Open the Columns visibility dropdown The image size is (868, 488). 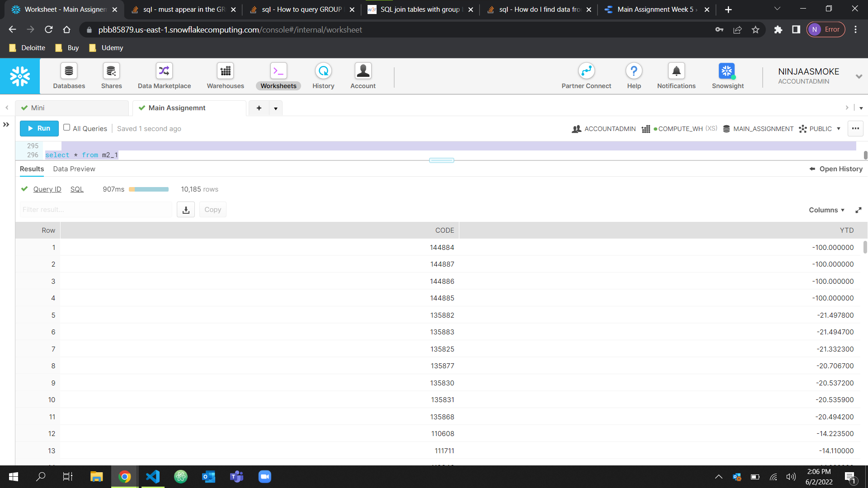[826, 210]
